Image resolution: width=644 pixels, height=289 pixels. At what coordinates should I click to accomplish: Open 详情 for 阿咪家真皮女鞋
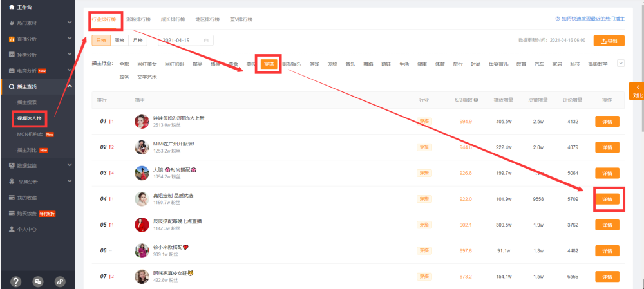607,277
